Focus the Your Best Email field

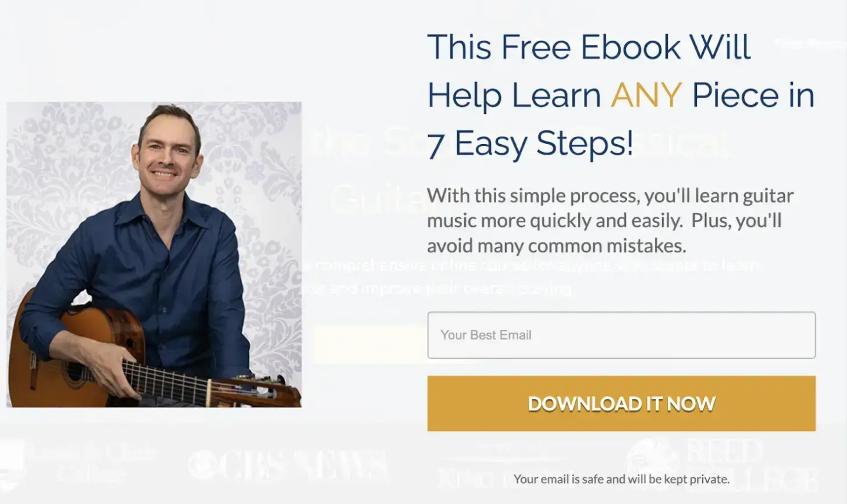tap(621, 335)
